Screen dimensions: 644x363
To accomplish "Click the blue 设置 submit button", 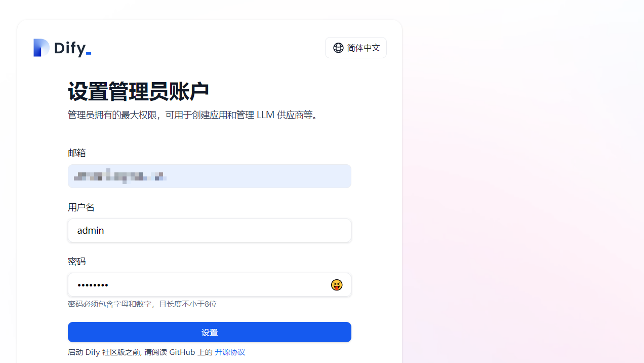I will (x=210, y=332).
